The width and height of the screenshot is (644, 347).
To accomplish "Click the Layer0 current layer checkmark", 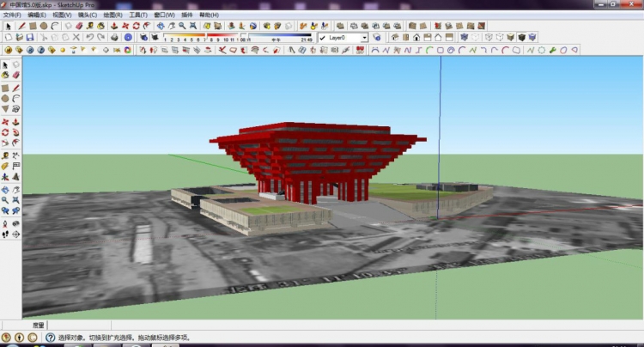I will point(323,38).
